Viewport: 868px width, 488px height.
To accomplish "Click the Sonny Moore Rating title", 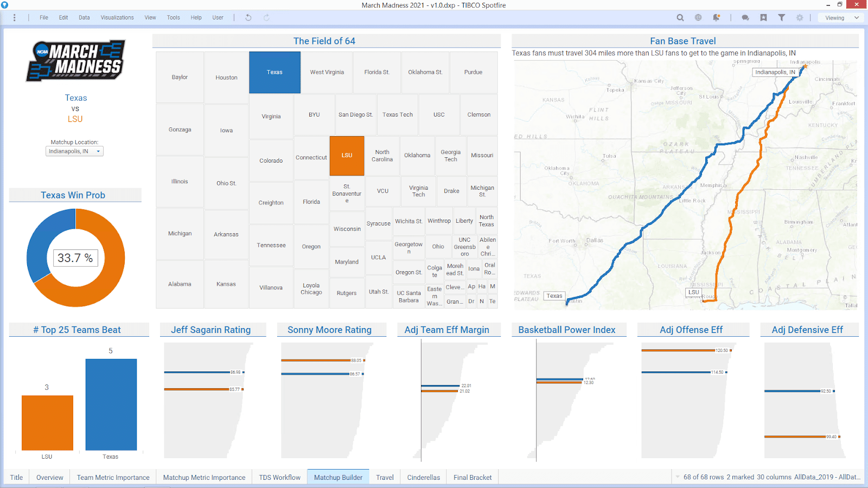I will pos(329,330).
